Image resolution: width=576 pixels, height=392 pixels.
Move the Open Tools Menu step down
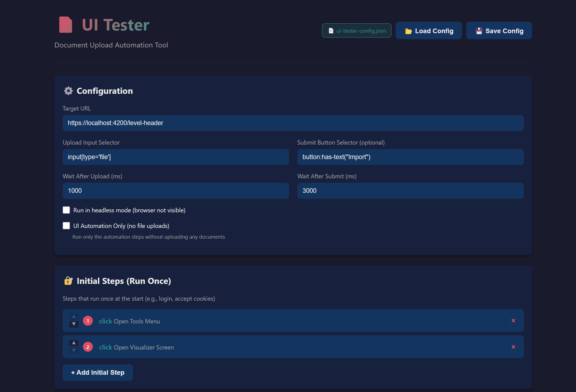tap(74, 325)
